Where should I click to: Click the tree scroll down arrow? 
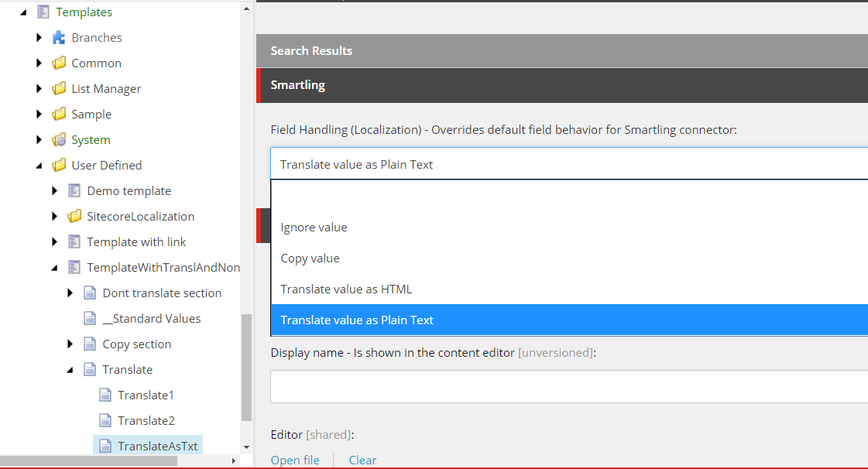(x=246, y=447)
